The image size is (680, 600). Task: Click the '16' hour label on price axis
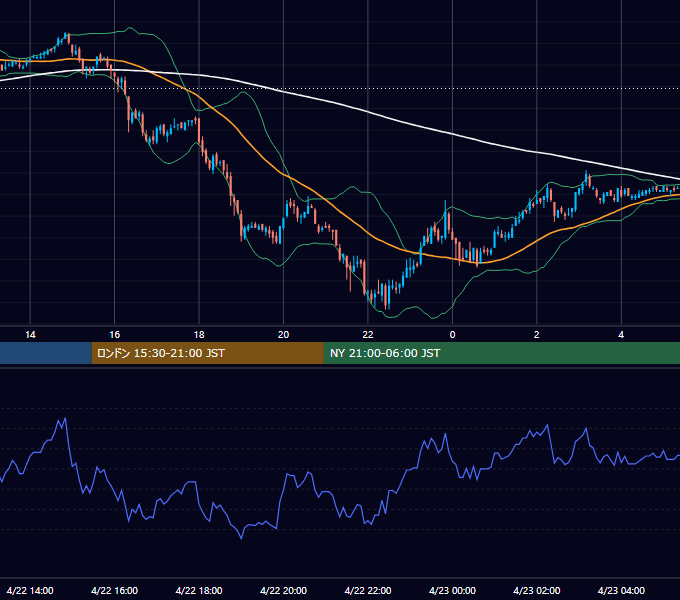pyautogui.click(x=114, y=335)
